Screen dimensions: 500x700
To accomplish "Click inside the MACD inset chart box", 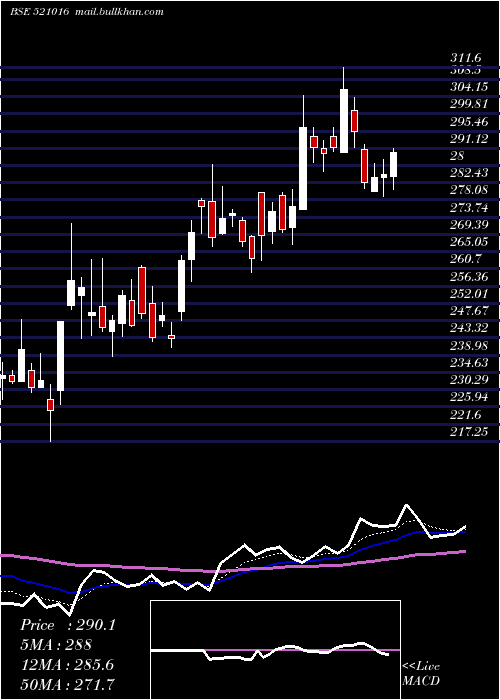I will click(275, 650).
